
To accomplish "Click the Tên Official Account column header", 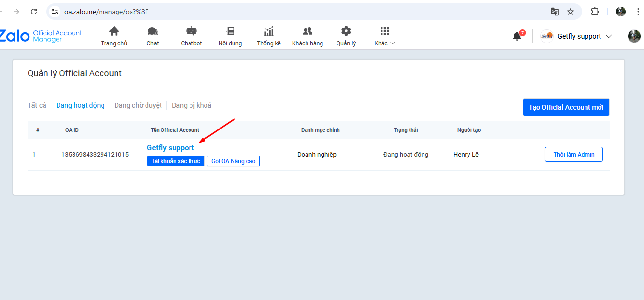I will 175,130.
